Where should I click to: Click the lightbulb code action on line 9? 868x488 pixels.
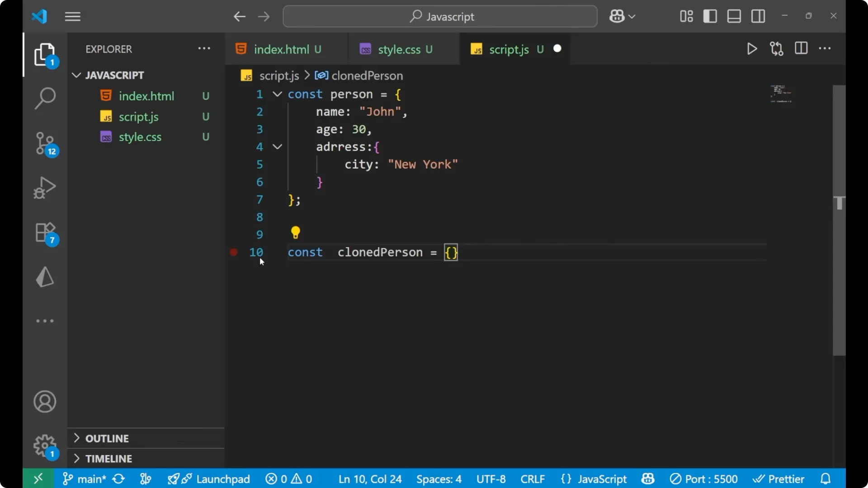tap(296, 232)
